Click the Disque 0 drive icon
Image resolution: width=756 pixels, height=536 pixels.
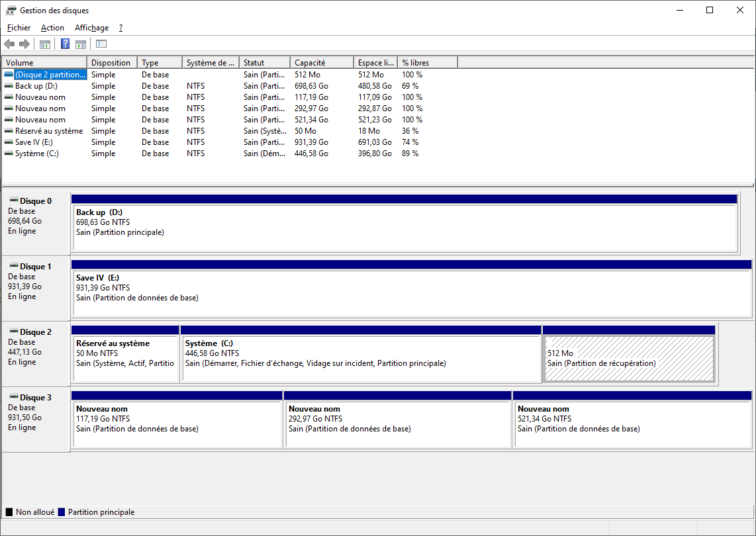point(13,201)
